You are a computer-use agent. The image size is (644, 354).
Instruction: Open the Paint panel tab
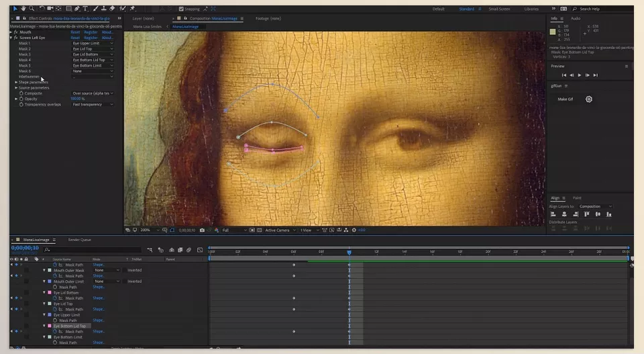click(577, 198)
